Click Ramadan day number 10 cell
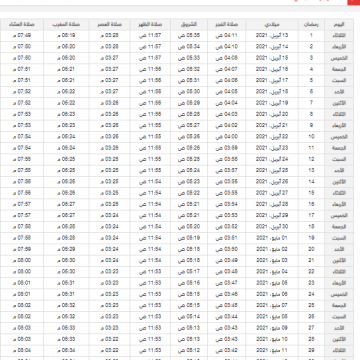This screenshot has width=360, height=360. pyautogui.click(x=311, y=137)
